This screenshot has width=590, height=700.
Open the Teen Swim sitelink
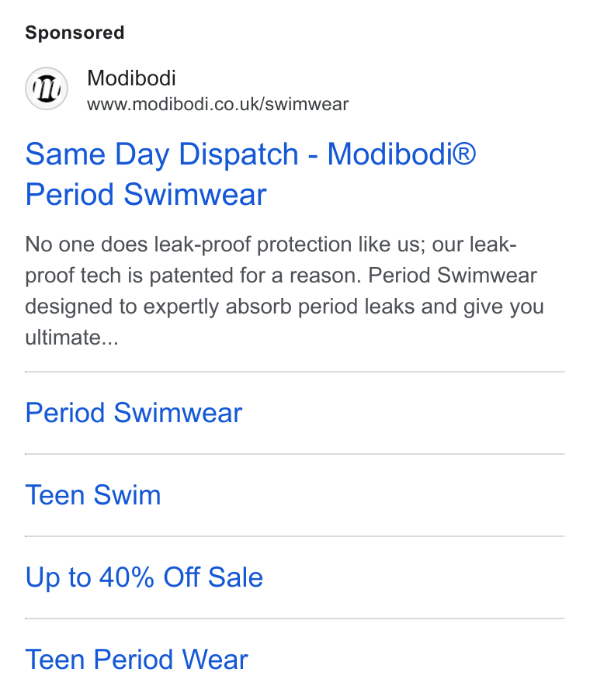(93, 494)
